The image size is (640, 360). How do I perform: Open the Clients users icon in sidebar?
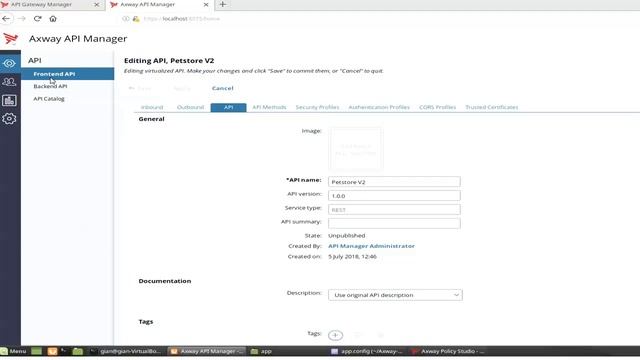point(9,82)
